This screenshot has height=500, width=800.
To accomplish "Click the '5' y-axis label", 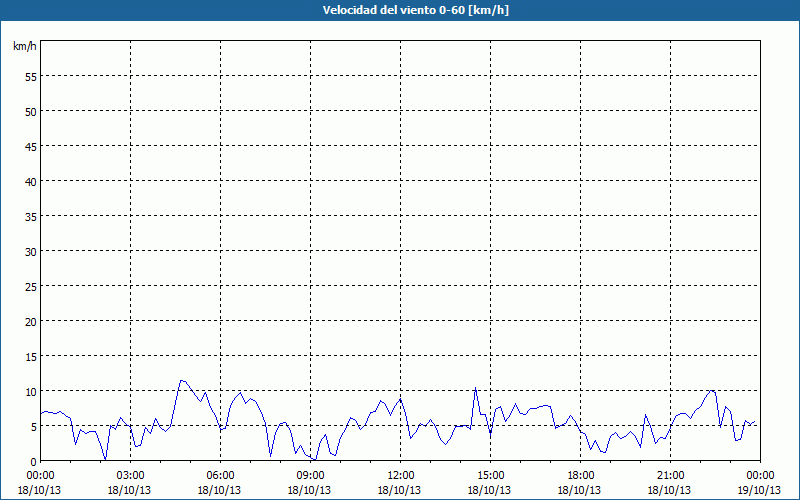I will 34,427.
